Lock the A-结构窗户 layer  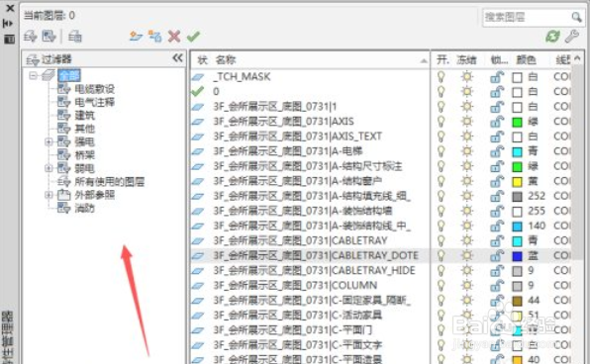pyautogui.click(x=497, y=182)
